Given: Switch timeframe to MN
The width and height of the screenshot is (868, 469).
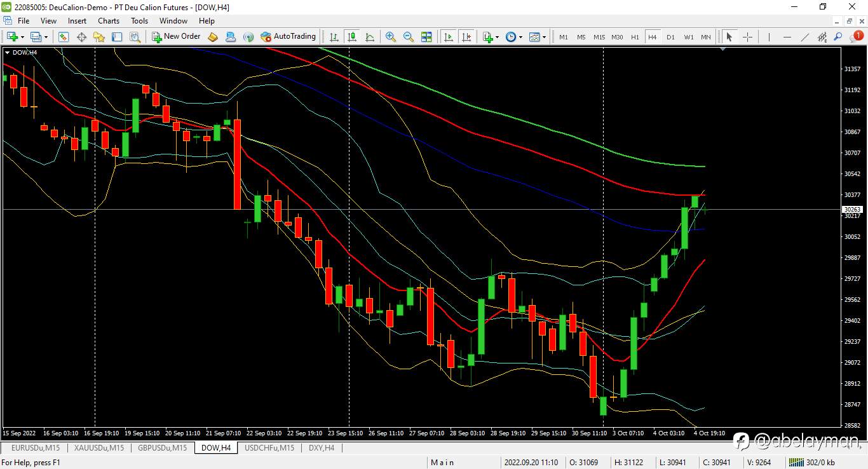Looking at the screenshot, I should 706,37.
